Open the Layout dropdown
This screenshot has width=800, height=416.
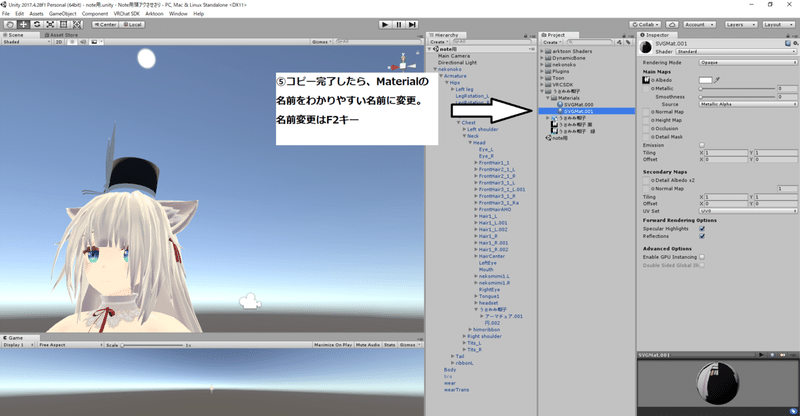(779, 25)
